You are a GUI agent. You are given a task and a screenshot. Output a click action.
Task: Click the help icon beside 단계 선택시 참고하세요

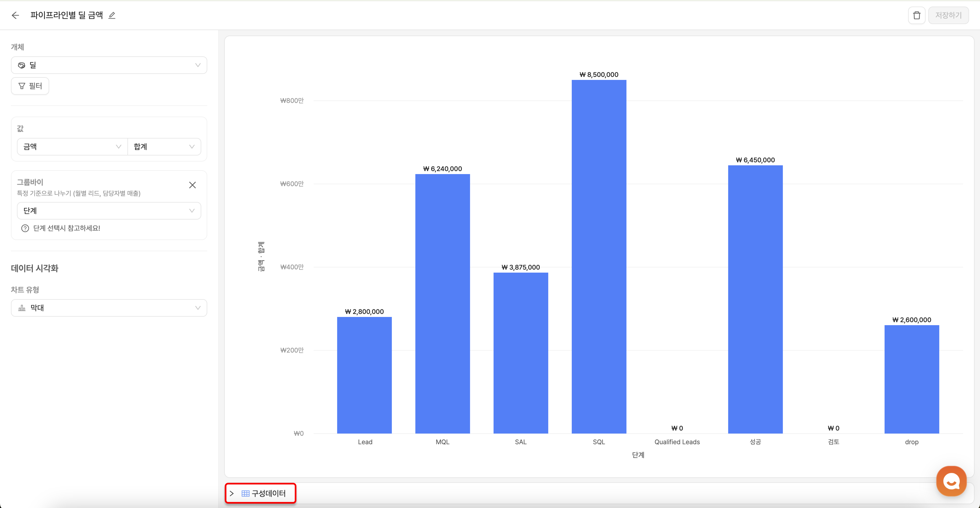point(25,228)
